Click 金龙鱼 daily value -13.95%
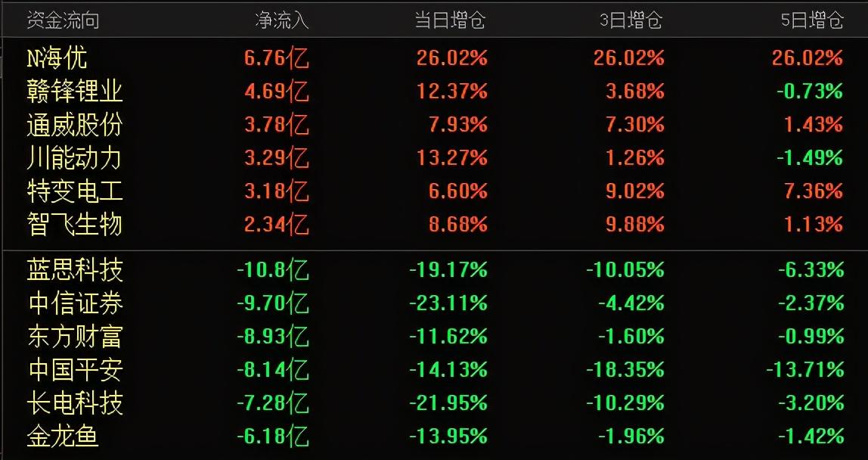This screenshot has height=460, width=868. point(448,437)
